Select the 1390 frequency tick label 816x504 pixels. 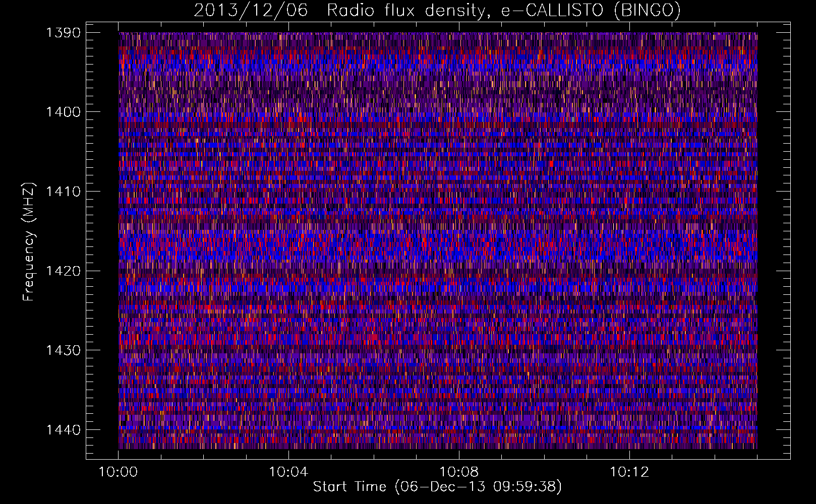(x=64, y=33)
